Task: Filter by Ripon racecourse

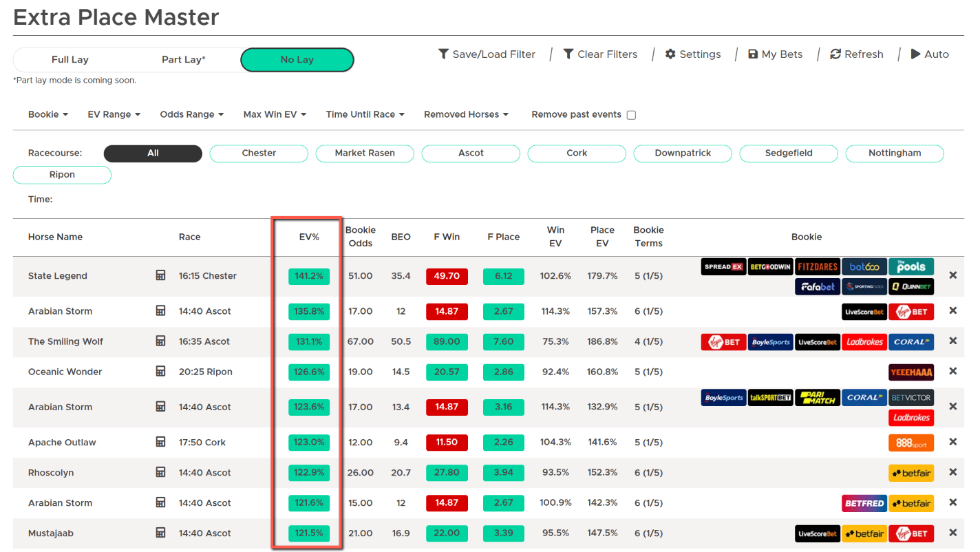Action: click(x=62, y=175)
